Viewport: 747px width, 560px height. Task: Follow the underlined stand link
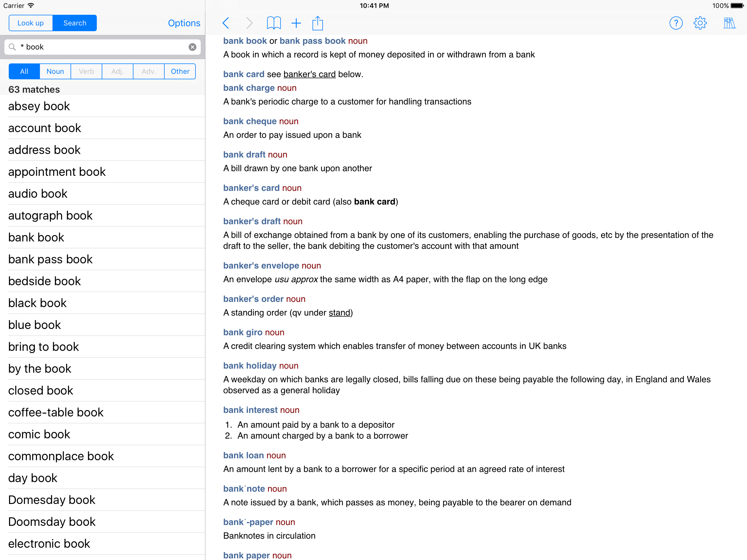coord(339,313)
